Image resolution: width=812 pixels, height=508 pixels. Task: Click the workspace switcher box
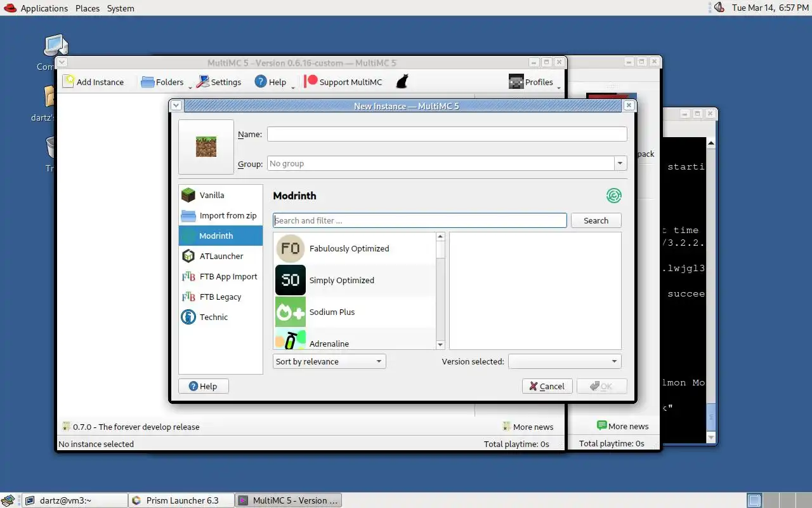coord(754,500)
